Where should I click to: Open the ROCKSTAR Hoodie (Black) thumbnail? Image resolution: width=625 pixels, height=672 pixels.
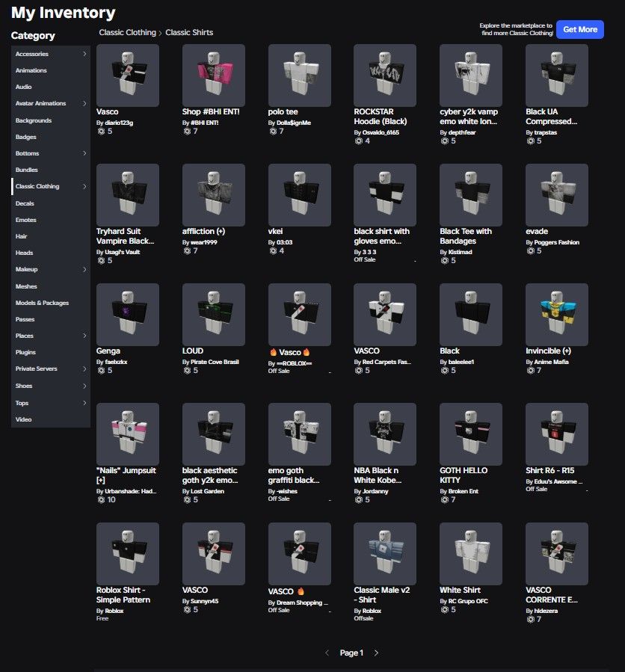385,75
